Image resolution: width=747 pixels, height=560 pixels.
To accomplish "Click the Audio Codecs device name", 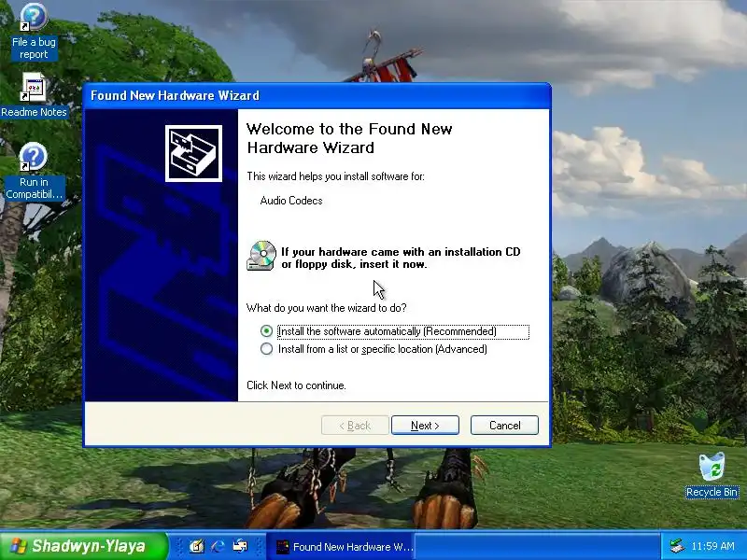I will (291, 201).
